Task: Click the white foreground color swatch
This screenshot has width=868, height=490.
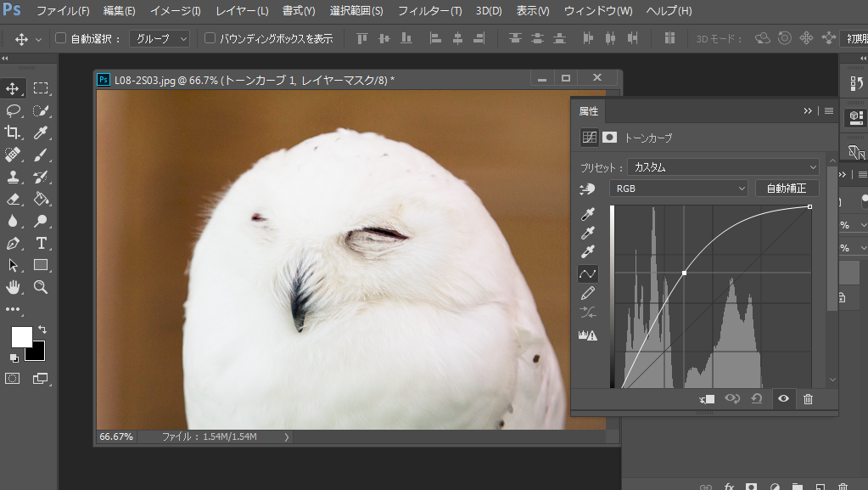Action: tap(21, 337)
